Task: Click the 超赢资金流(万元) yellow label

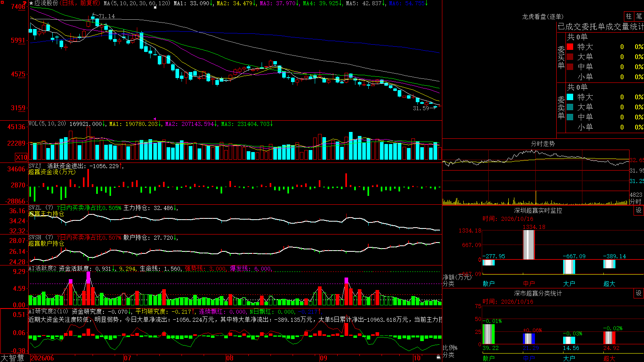Action: click(52, 172)
